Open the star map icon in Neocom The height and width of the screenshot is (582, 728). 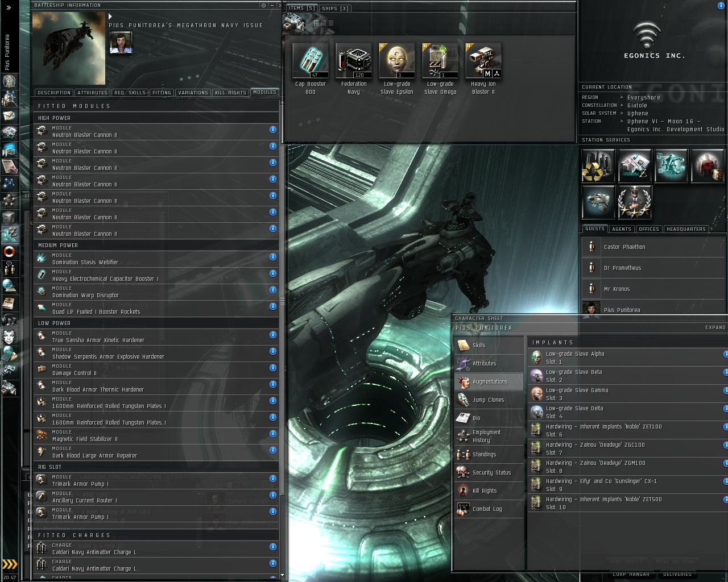click(10, 183)
